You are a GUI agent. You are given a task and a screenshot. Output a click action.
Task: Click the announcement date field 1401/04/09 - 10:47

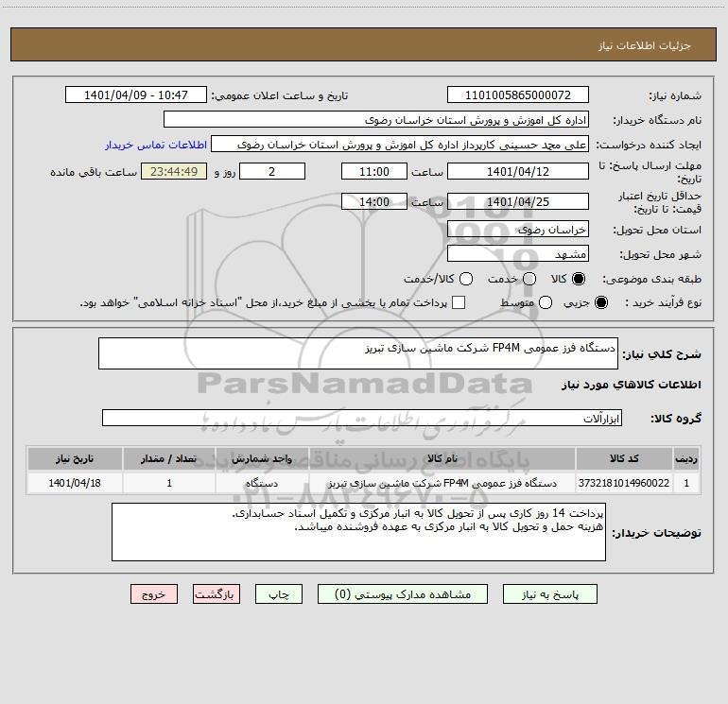tap(136, 94)
